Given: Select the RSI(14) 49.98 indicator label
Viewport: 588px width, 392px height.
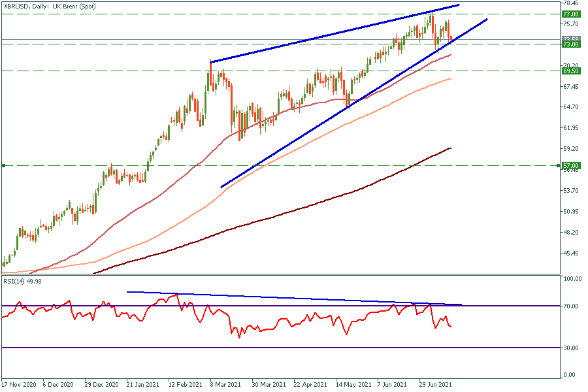Looking at the screenshot, I should (x=23, y=282).
